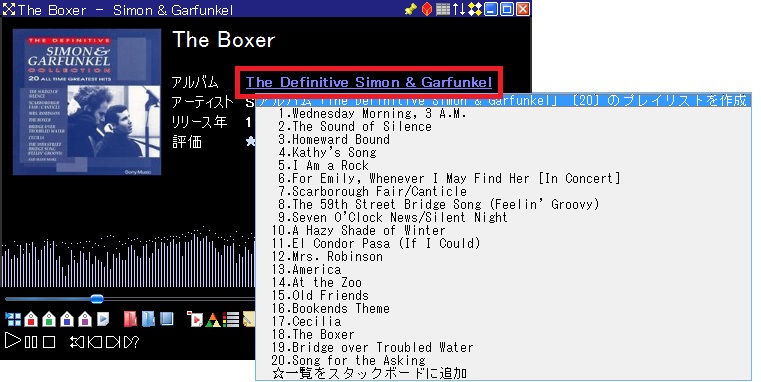Click the purple house tag icon
This screenshot has height=382, width=761.
tap(85, 319)
